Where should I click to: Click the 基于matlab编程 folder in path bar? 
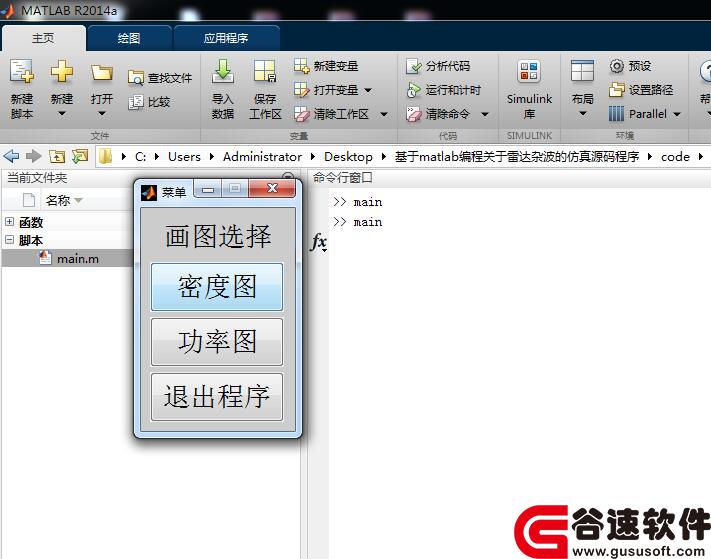(516, 156)
